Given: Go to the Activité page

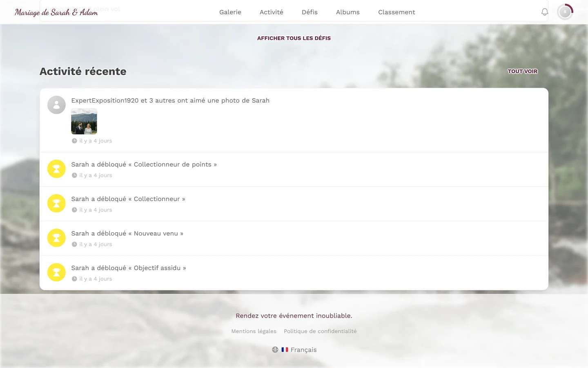Looking at the screenshot, I should [272, 12].
